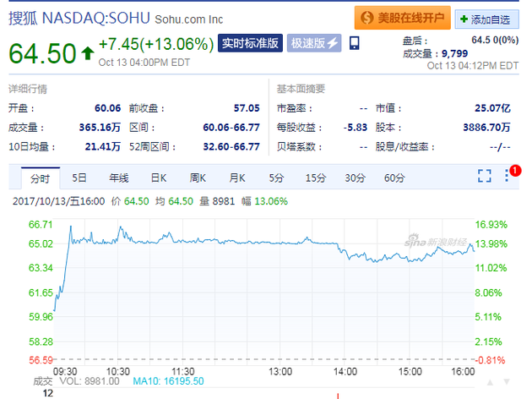
Task: Click the Oct 13 04:12PM EDT timestamp
Action: [473, 66]
